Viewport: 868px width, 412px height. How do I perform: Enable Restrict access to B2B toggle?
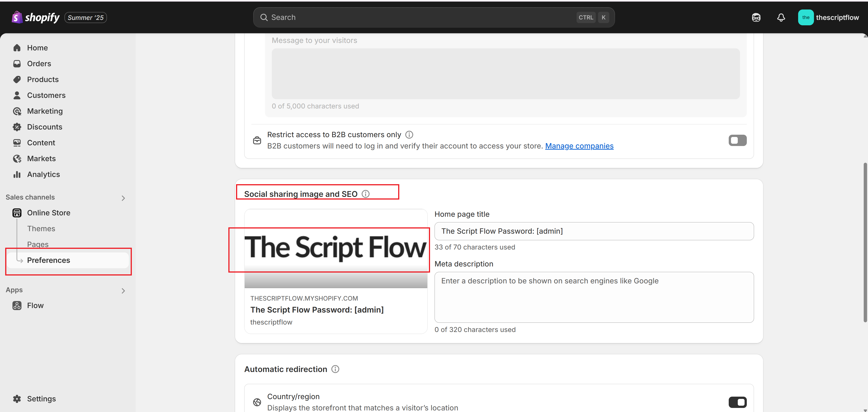(x=737, y=141)
